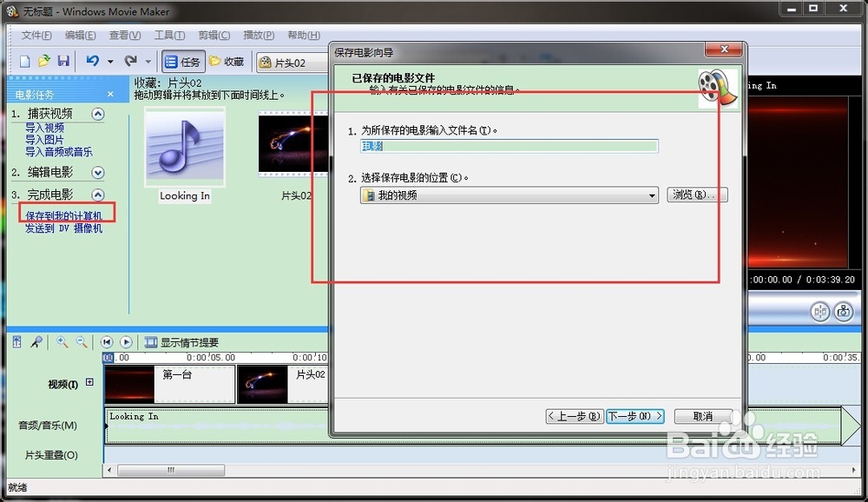Click the 导入图片 link
The height and width of the screenshot is (502, 868).
click(x=44, y=140)
